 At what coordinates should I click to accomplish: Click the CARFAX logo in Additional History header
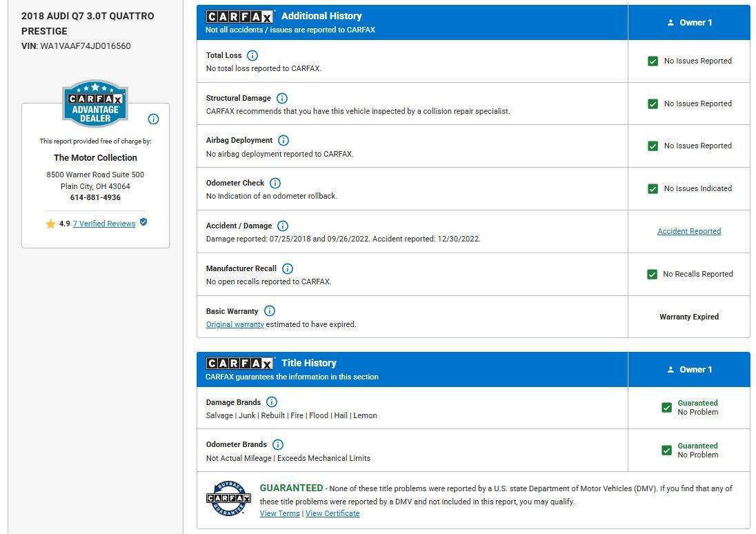pyautogui.click(x=239, y=17)
